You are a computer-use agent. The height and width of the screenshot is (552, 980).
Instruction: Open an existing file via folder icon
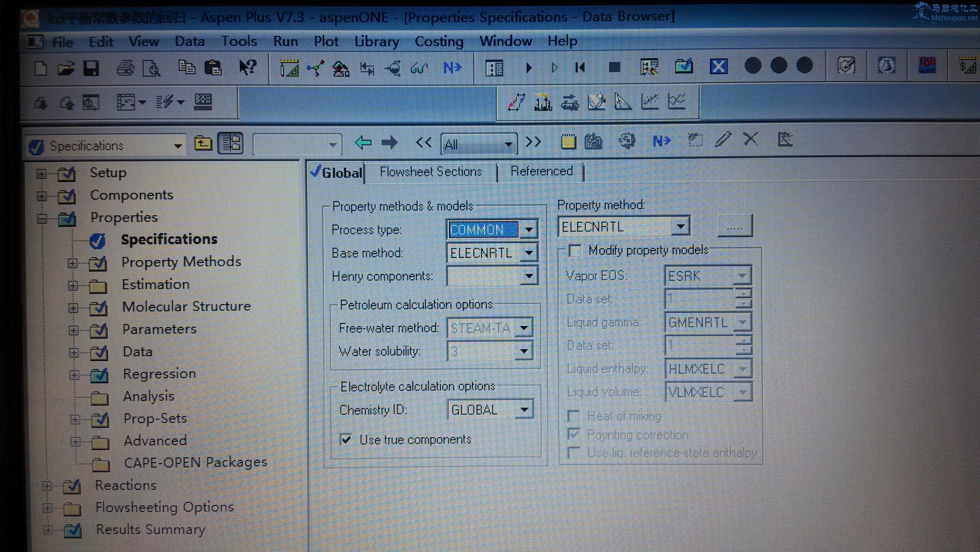[x=66, y=68]
